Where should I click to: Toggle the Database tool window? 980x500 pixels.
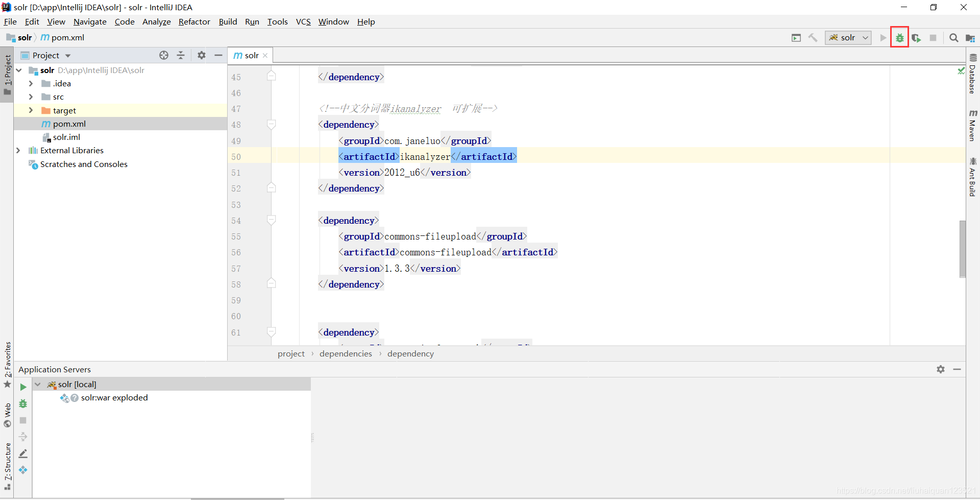tap(973, 75)
